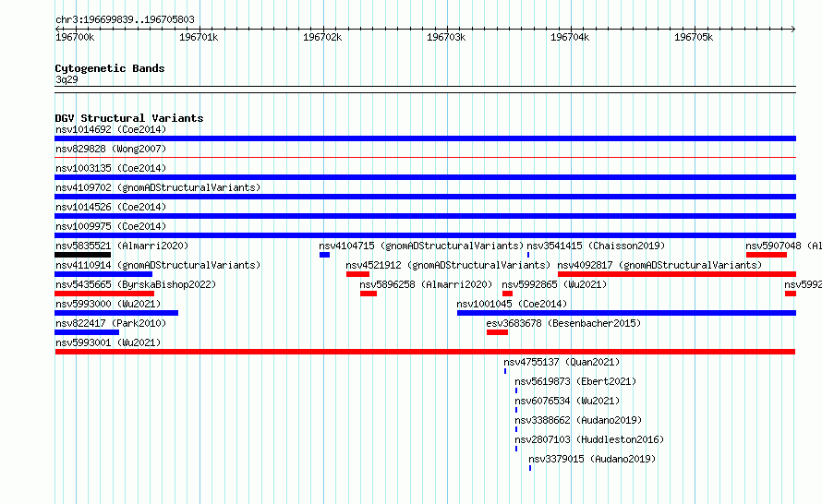Open variant nsv5435665 (ByrskaBishop2022)
Screen dimensions: 822x504
click(x=136, y=284)
